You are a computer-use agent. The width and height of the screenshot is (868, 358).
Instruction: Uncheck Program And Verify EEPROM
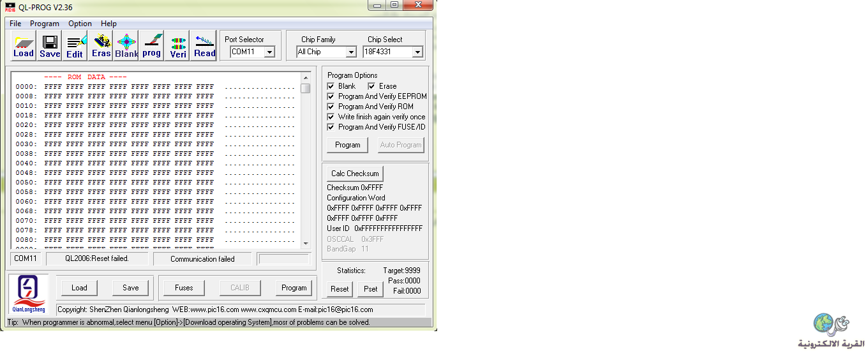point(331,96)
